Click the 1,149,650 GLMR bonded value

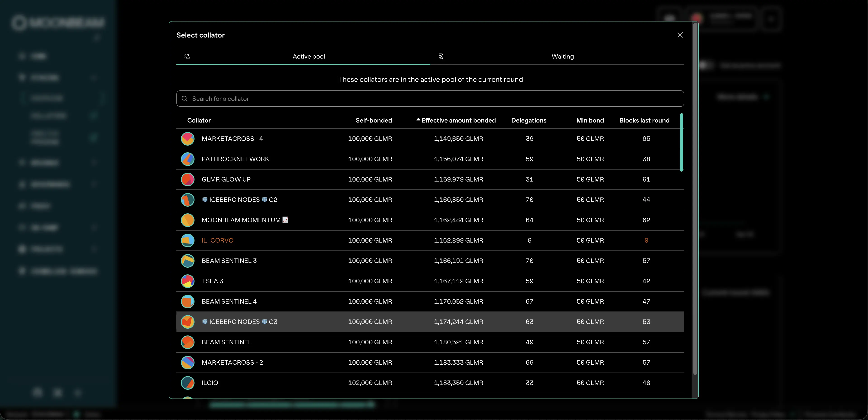click(458, 139)
